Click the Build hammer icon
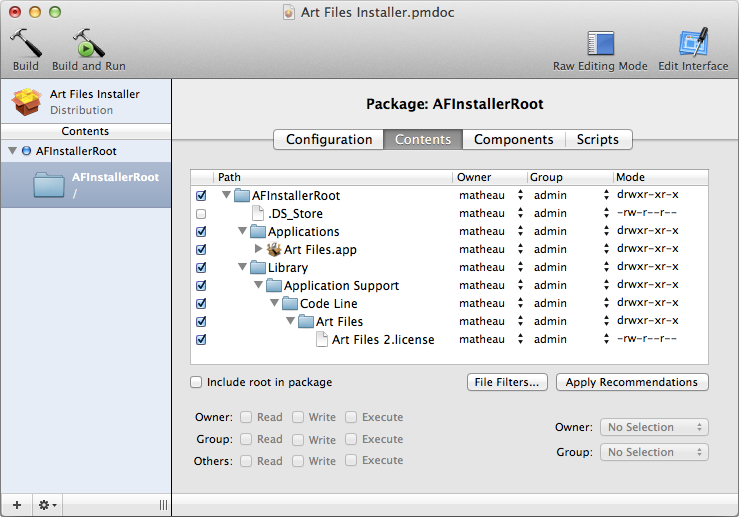This screenshot has width=739, height=517. [26, 43]
